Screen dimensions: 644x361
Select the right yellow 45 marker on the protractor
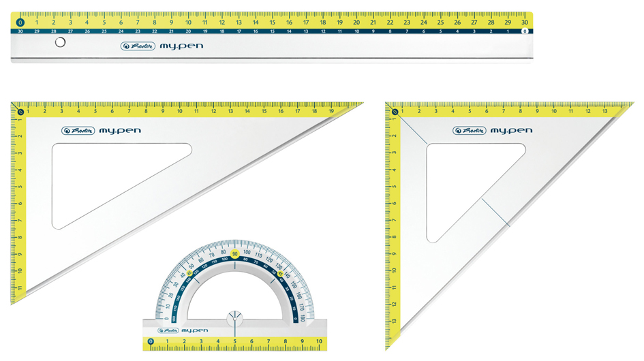click(279, 274)
